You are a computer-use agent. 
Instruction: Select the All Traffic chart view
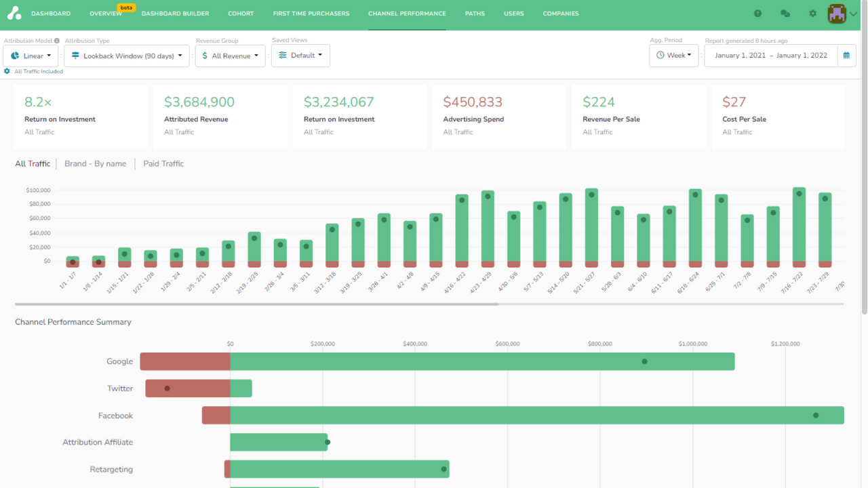coord(33,163)
